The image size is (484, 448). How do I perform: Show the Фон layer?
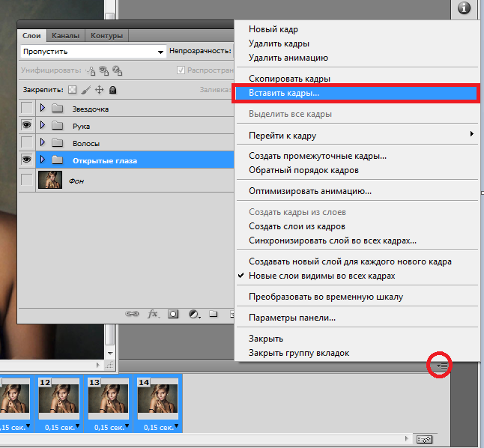(x=27, y=180)
